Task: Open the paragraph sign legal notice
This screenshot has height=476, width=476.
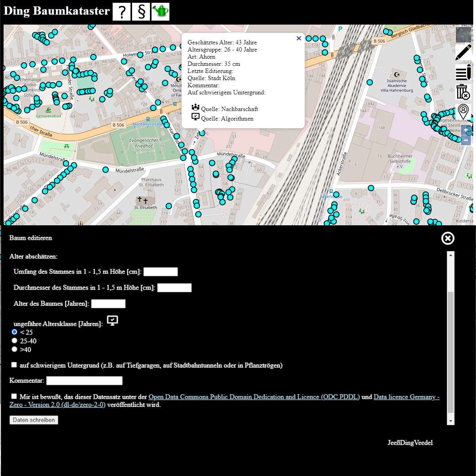Action: 141,12
